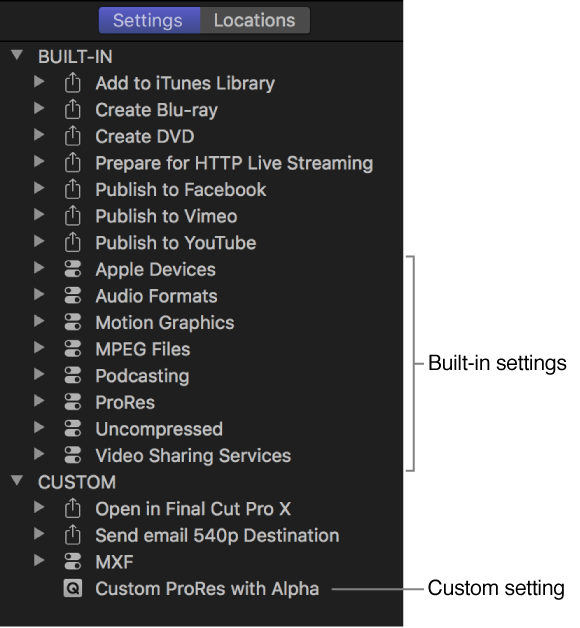Viewport: 580px width, 628px height.
Task: Expand the MPEG Files group
Action: pyautogui.click(x=39, y=347)
